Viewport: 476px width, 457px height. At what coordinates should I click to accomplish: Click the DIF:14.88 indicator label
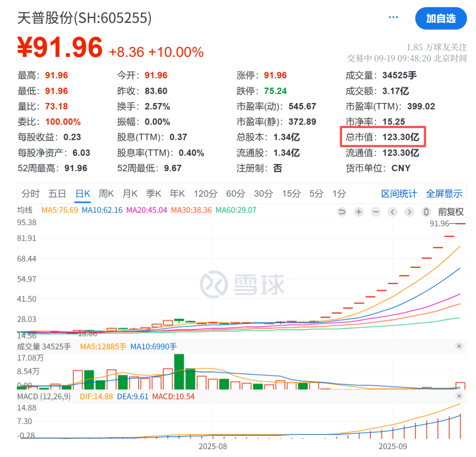(96, 397)
